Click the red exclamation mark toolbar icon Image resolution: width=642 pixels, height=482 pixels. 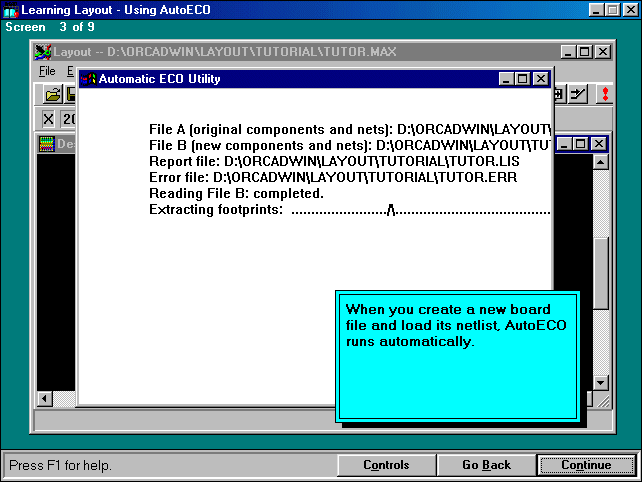603,94
